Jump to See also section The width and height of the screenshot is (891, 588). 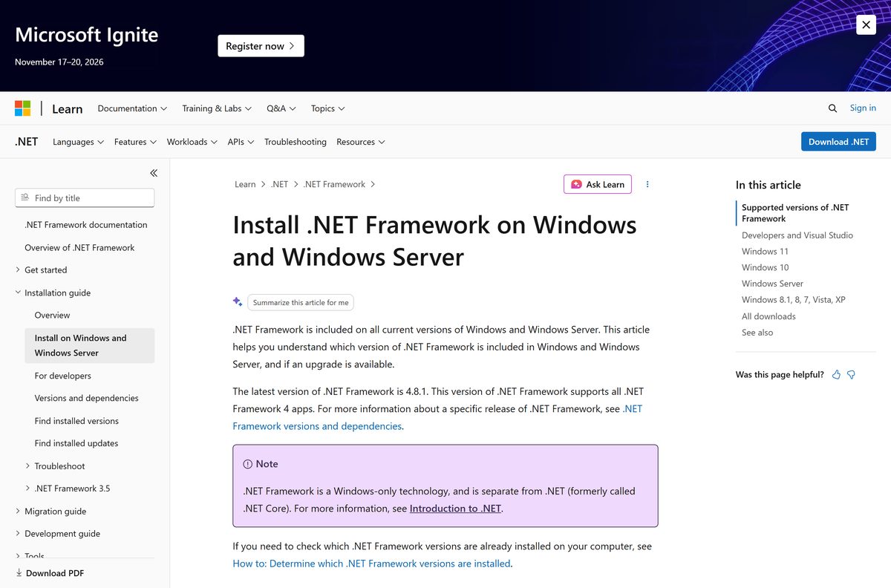click(757, 333)
